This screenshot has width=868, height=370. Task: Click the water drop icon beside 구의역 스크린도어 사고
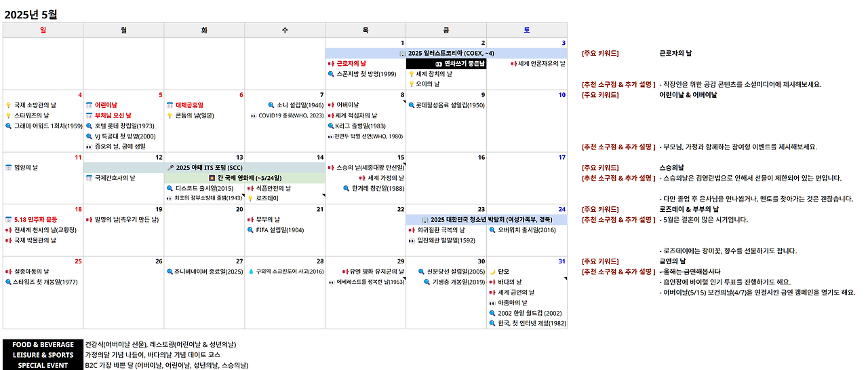[251, 272]
